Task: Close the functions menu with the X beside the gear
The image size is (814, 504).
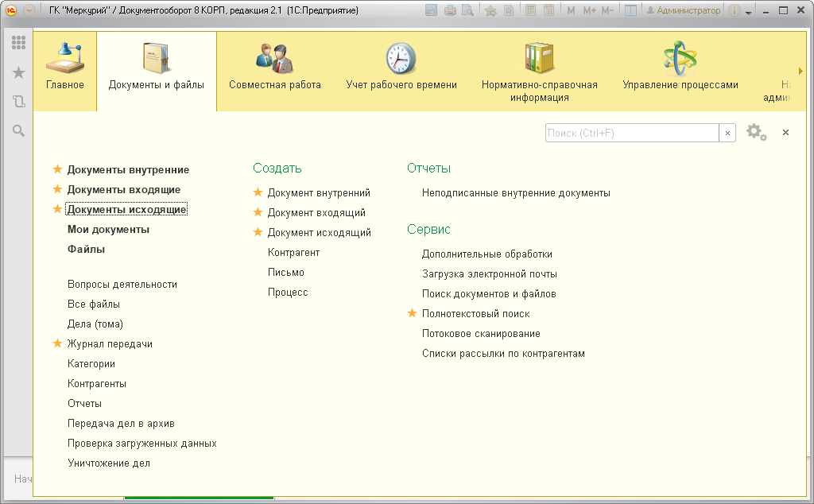Action: pyautogui.click(x=785, y=132)
